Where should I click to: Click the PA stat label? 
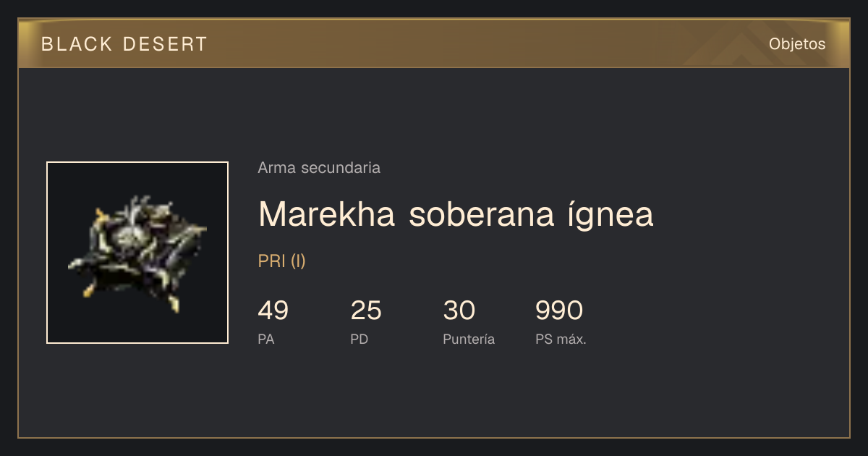(266, 339)
